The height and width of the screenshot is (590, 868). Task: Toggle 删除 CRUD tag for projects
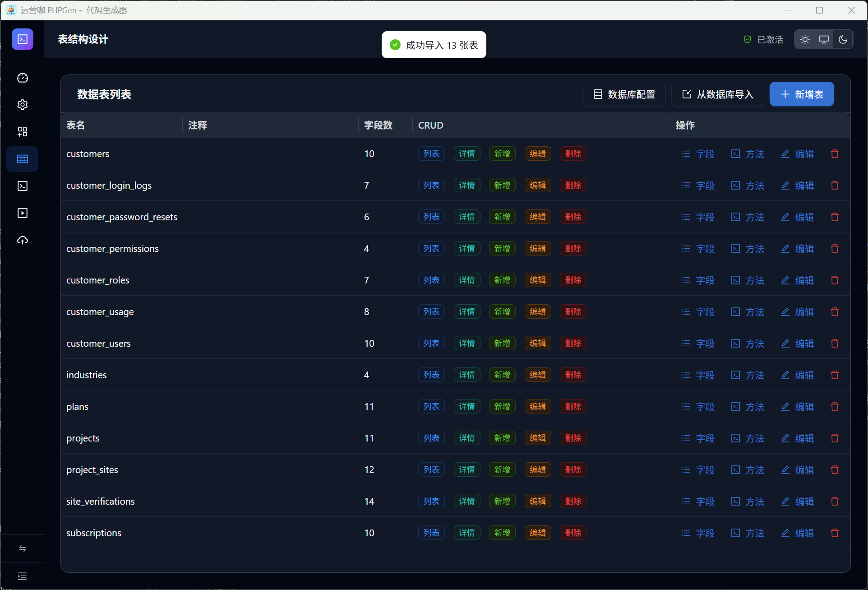pos(573,438)
